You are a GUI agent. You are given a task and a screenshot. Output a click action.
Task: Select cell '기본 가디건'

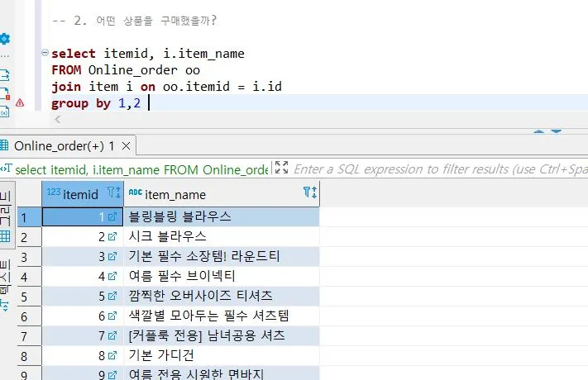(x=222, y=355)
